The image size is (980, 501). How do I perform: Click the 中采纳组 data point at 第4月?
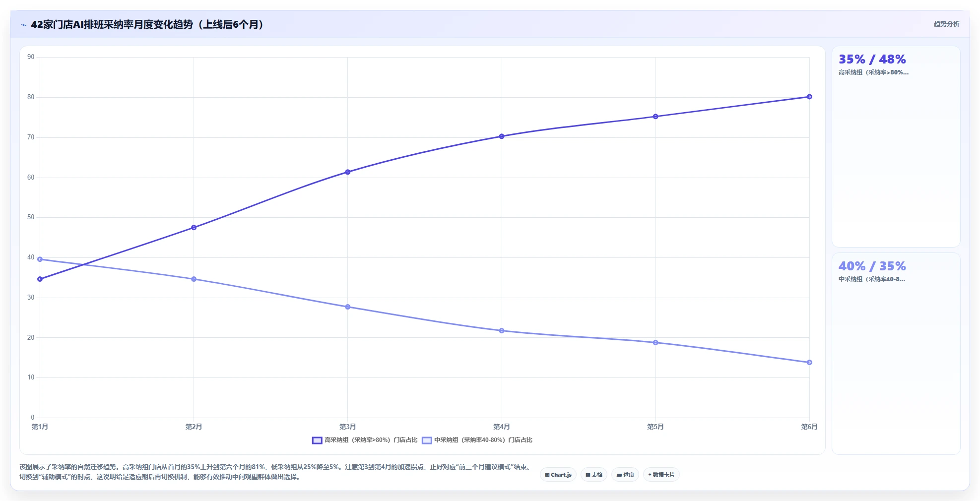502,331
